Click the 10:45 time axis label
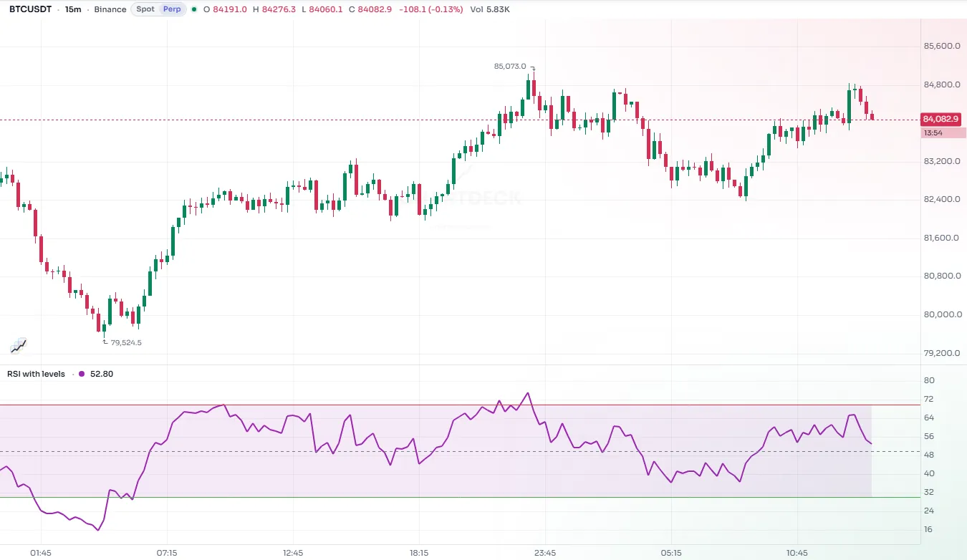Viewport: 967px width, 560px height. point(797,553)
